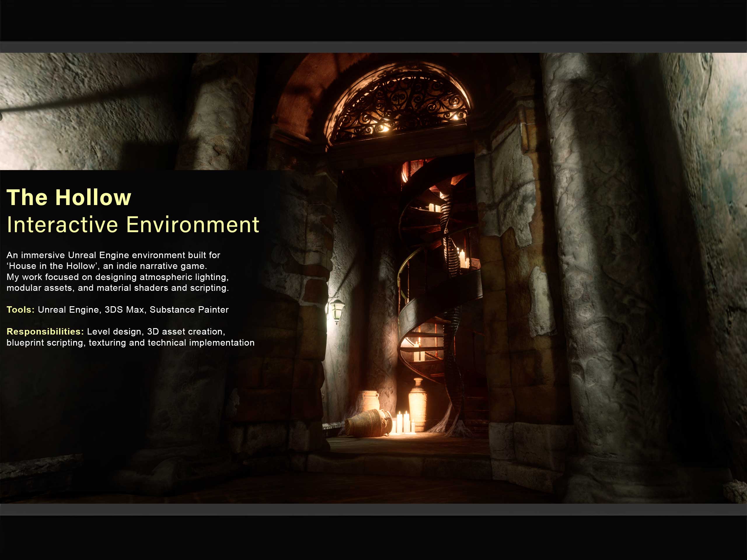Click the line 'modular assets, and material shaders and scripting.'

[118, 288]
